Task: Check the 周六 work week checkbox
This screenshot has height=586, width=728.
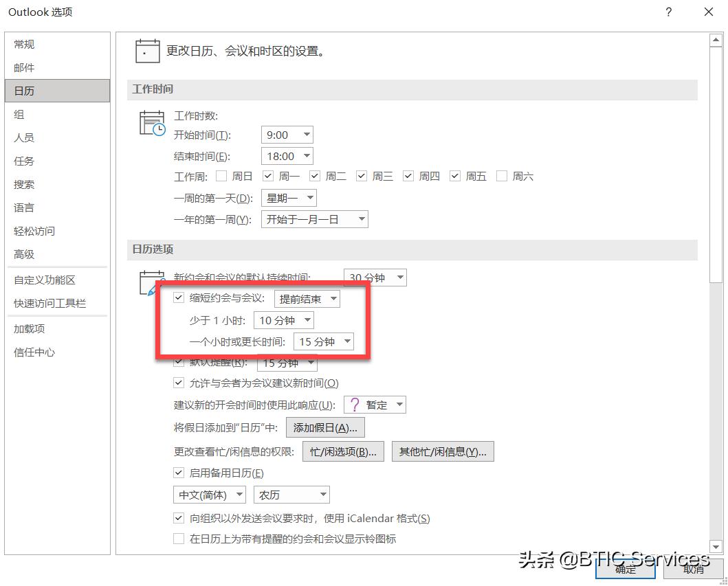Action: pos(502,175)
